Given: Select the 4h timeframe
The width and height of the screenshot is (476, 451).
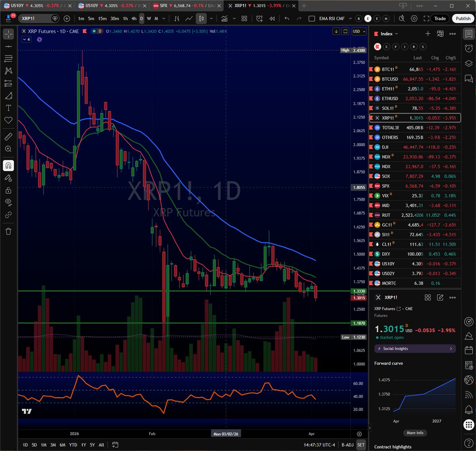Looking at the screenshot, I should click(x=134, y=19).
